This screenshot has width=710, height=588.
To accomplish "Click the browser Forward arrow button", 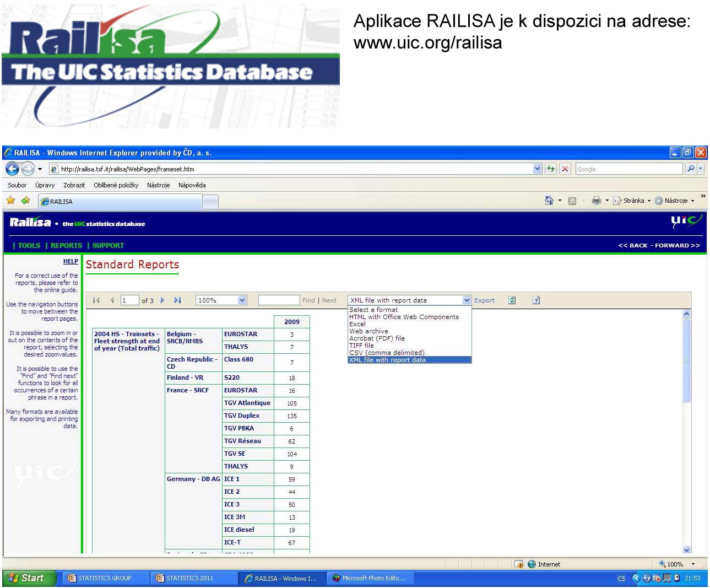I will 28,169.
